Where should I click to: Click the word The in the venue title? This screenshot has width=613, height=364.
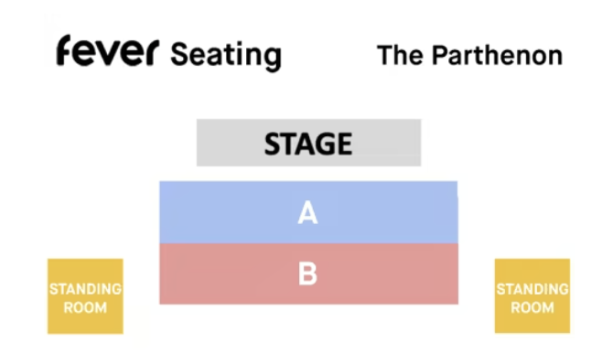tap(400, 55)
